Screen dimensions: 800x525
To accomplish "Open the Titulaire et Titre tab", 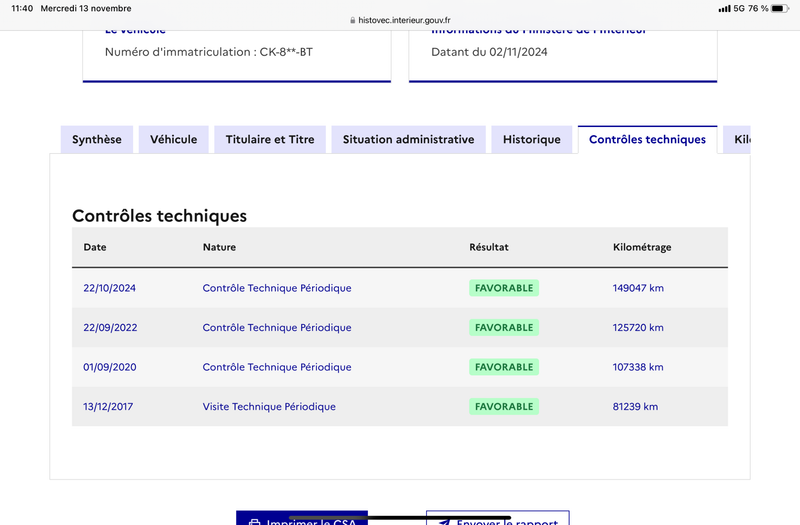I will point(270,139).
